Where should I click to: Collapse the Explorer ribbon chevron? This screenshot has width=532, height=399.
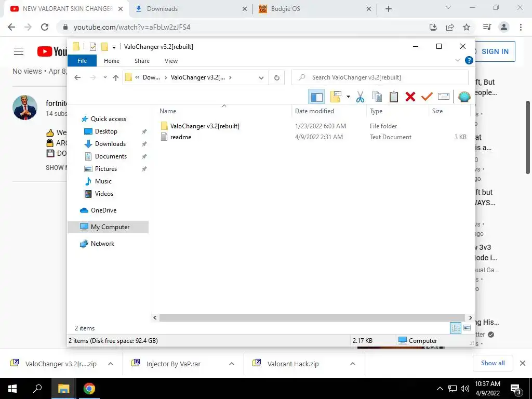pos(457,60)
